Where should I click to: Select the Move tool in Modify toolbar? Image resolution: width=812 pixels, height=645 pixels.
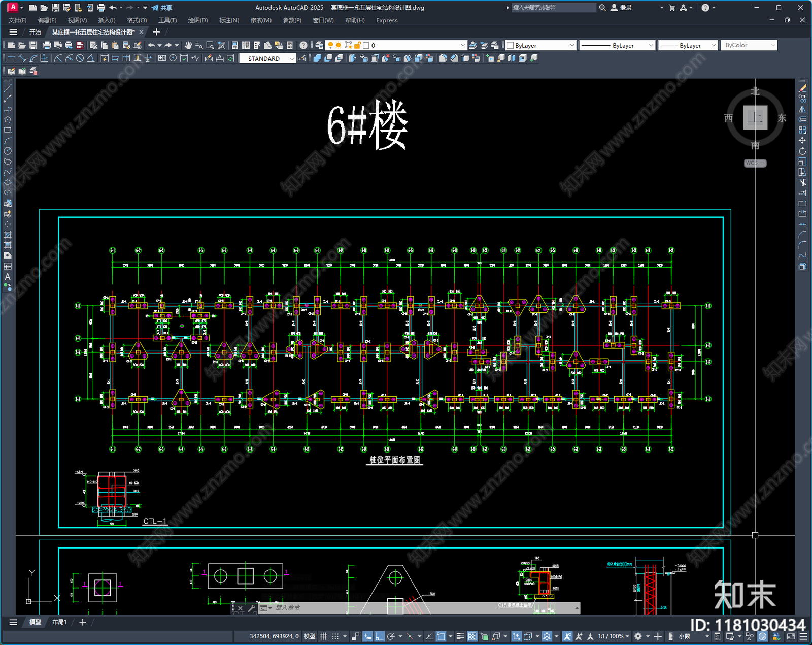802,140
